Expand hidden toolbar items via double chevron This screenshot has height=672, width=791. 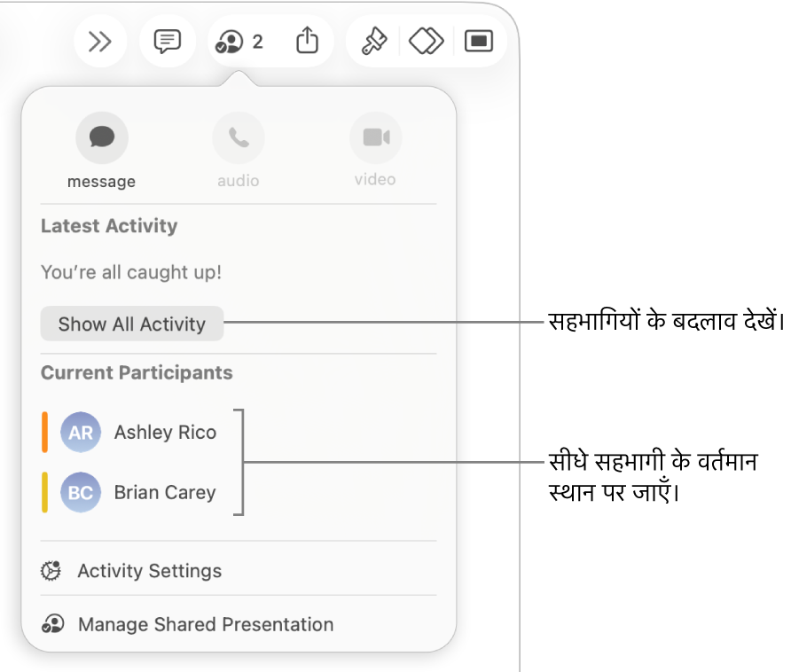(100, 41)
